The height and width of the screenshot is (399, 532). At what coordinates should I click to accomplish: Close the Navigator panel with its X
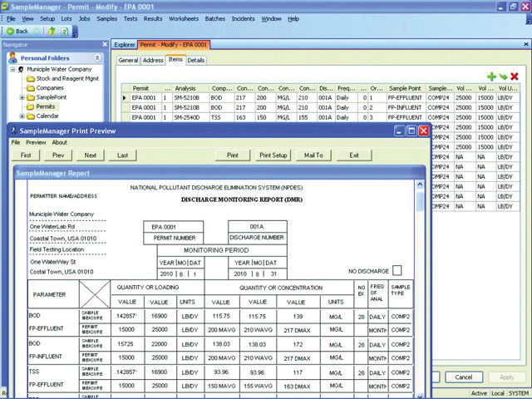pos(103,44)
